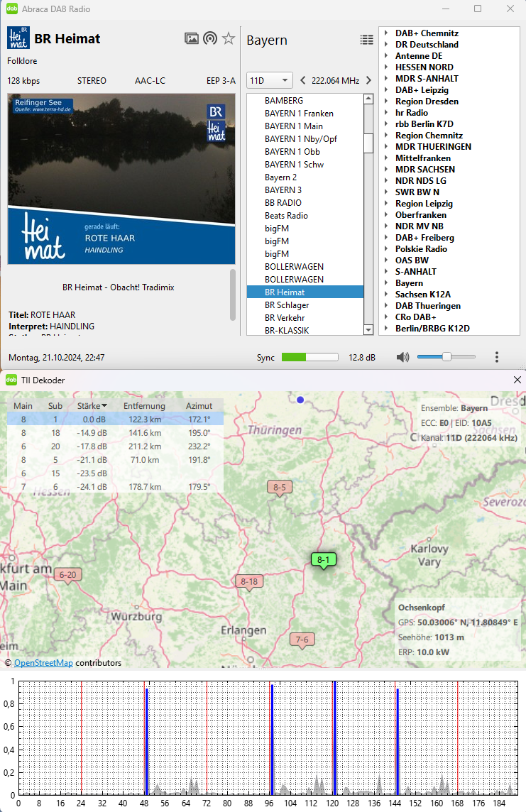Click the 6-20 transmitter map marker
526x812 pixels.
pyautogui.click(x=68, y=576)
